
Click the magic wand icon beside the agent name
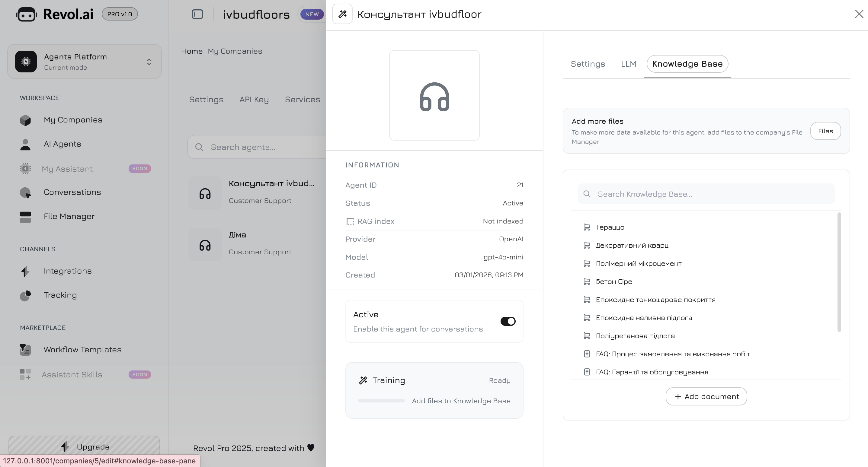(342, 14)
